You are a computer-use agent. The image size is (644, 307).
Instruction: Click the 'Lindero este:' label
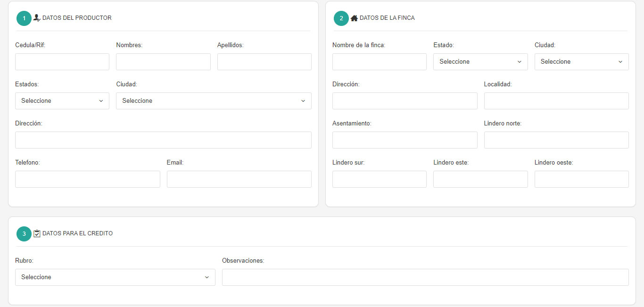[x=451, y=163]
